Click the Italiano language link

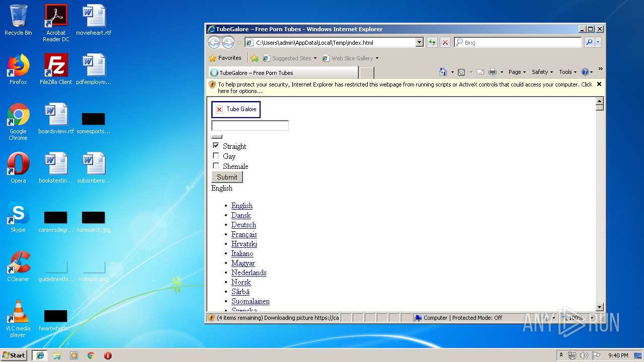point(242,253)
